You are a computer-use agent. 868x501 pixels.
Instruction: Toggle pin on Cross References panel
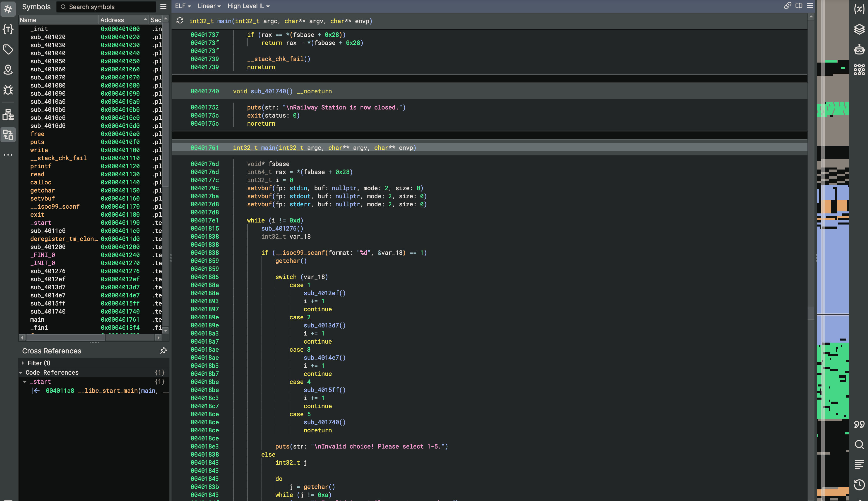163,351
